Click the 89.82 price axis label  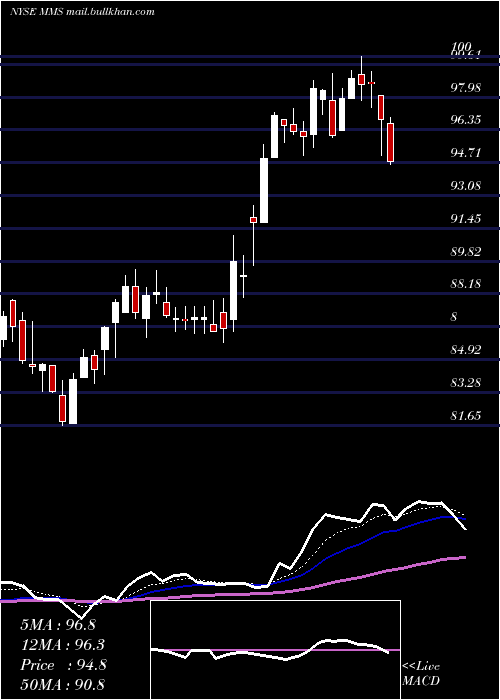(466, 252)
